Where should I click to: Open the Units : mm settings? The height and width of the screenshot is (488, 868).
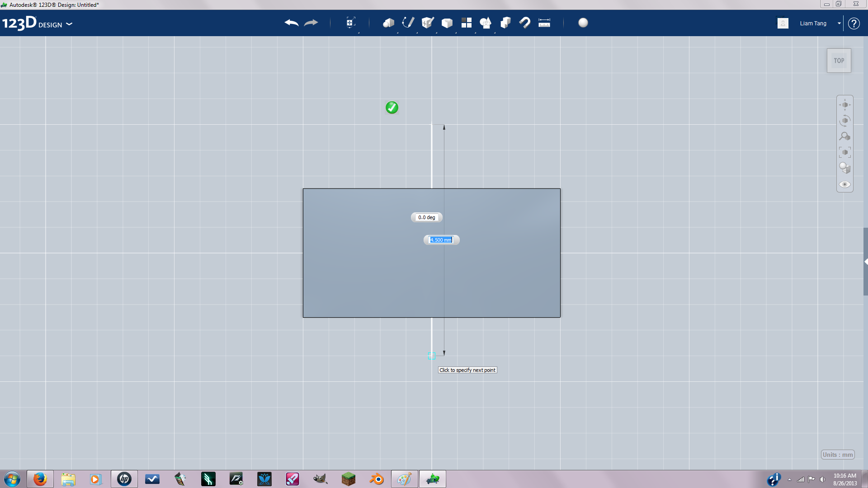click(838, 455)
